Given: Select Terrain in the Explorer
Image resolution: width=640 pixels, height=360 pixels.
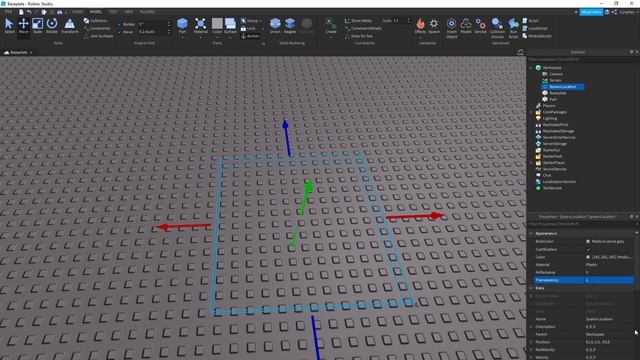Looking at the screenshot, I should (x=555, y=80).
